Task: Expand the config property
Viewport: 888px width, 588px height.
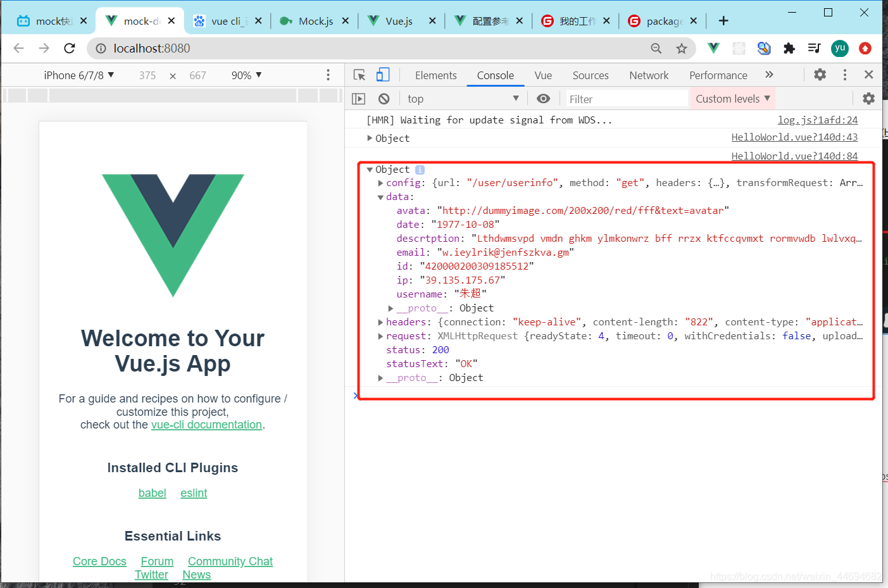Action: tap(380, 183)
